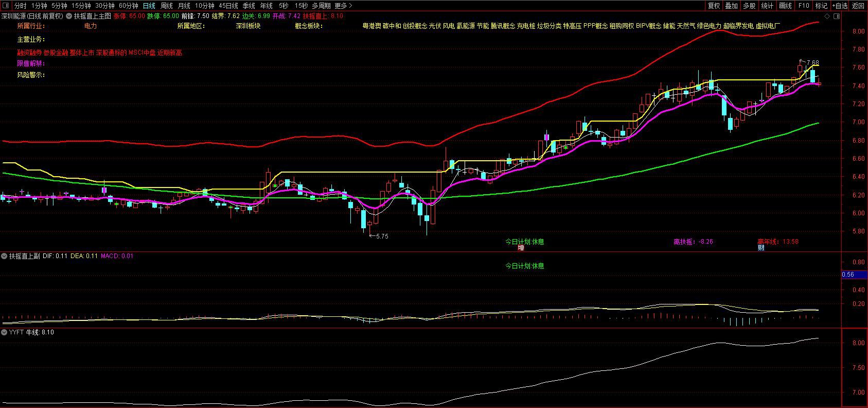Image resolution: width=868 pixels, height=408 pixels.
Task: Open the 扶摇直上主图 indicator dropdown
Action: click(x=69, y=16)
